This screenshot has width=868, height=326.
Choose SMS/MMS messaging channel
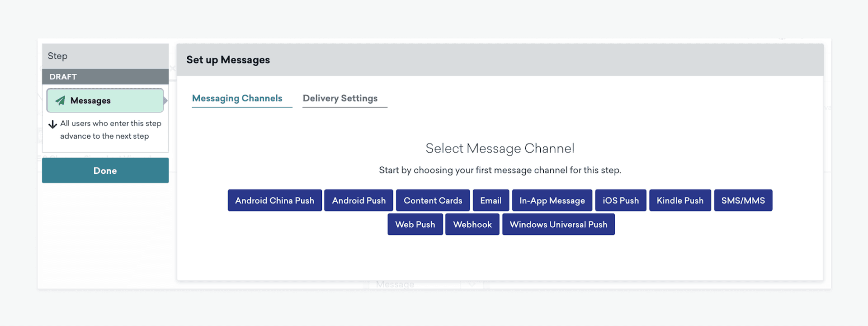(743, 201)
